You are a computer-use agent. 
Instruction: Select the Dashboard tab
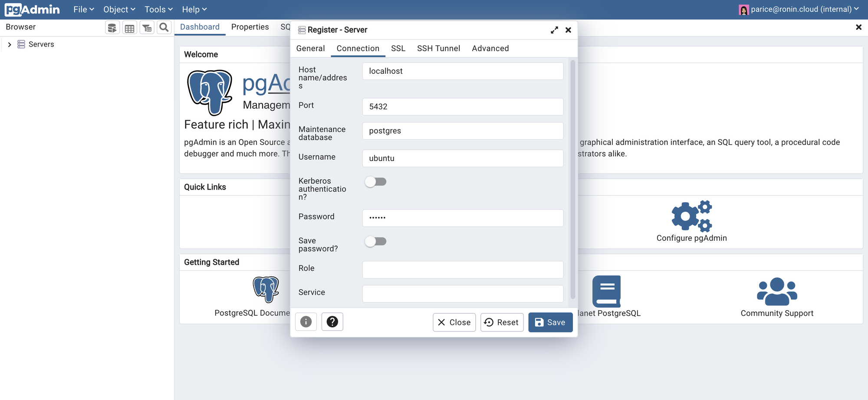coord(200,27)
